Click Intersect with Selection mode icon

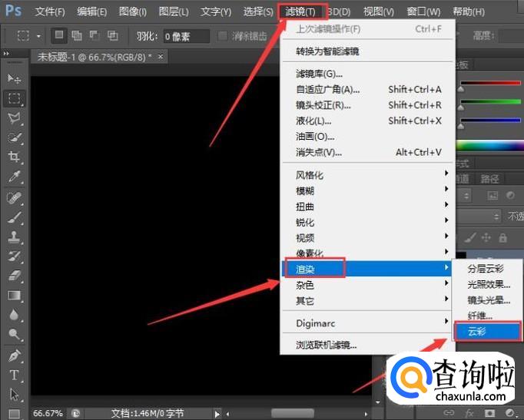click(113, 35)
